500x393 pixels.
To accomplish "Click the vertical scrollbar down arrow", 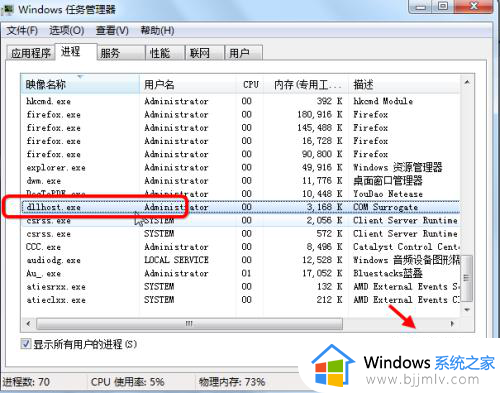I will 467,310.
